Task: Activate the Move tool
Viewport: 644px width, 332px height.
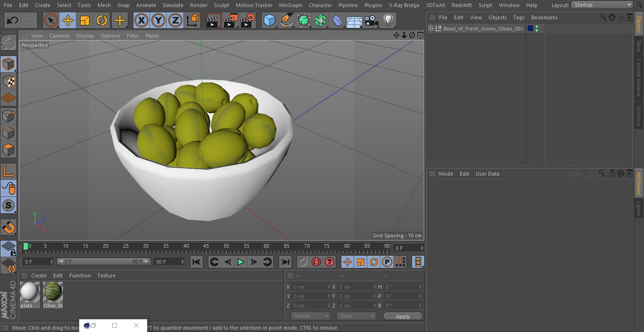Action: pos(68,20)
